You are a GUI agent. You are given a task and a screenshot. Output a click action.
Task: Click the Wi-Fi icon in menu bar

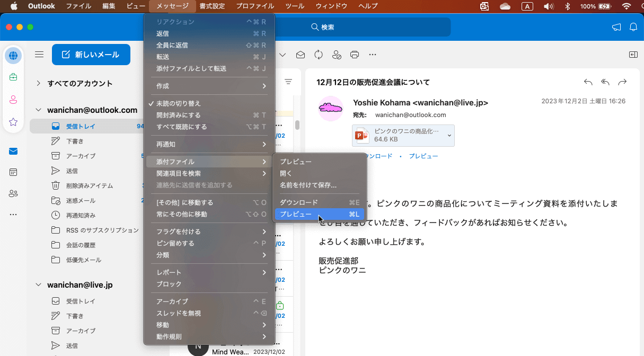click(627, 6)
